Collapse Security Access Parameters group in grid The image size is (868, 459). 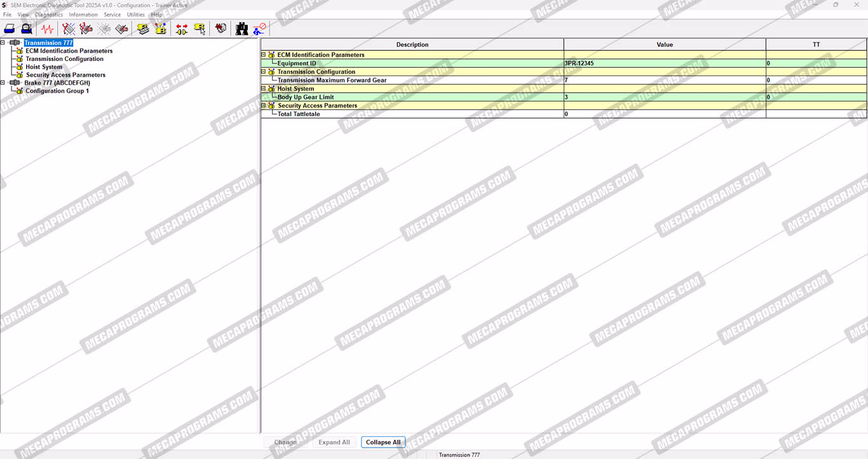264,105
